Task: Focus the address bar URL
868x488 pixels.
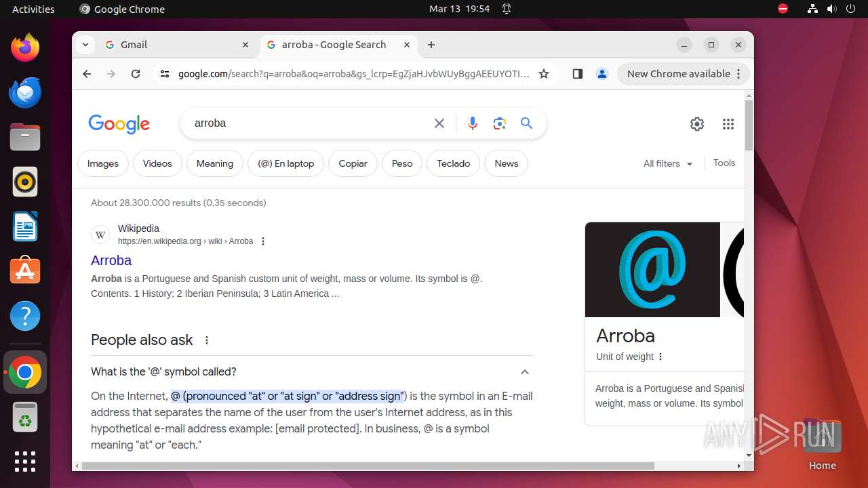Action: point(353,74)
